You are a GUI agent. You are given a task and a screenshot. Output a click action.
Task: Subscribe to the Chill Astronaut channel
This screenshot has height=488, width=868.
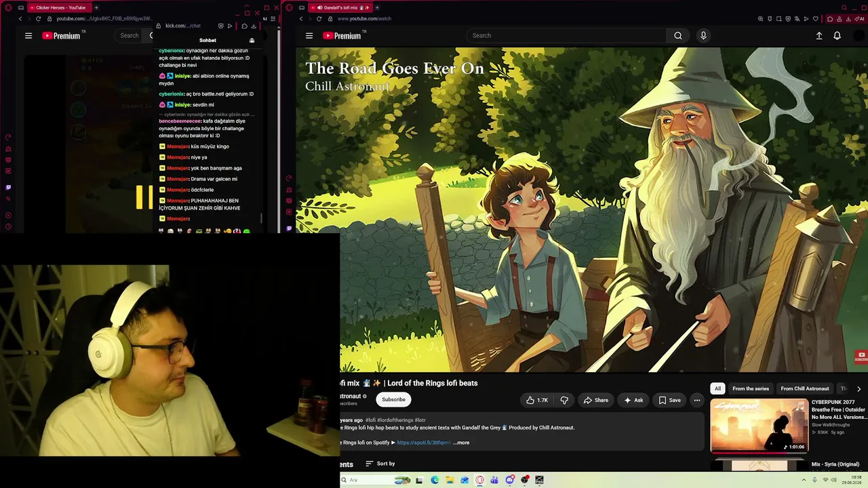pyautogui.click(x=393, y=400)
